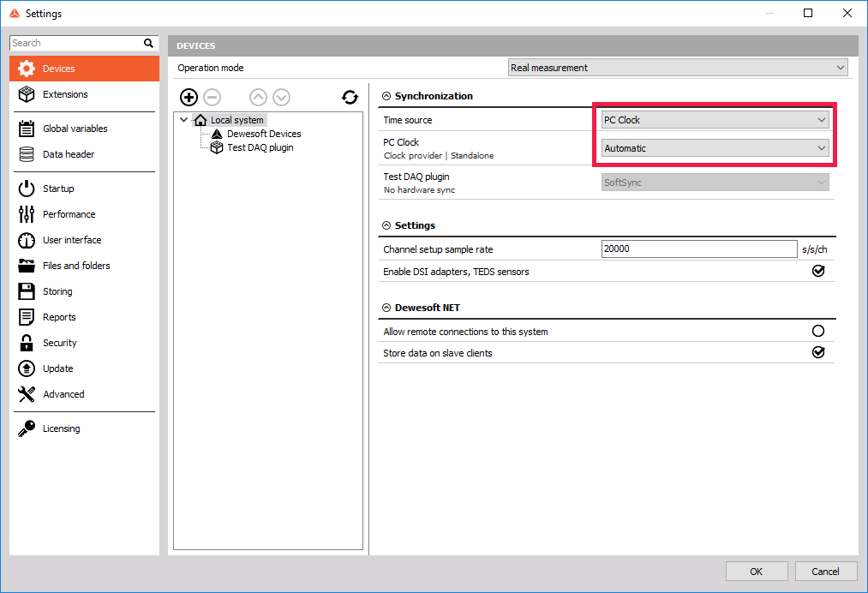
Task: Open the Time source dropdown
Action: click(715, 120)
